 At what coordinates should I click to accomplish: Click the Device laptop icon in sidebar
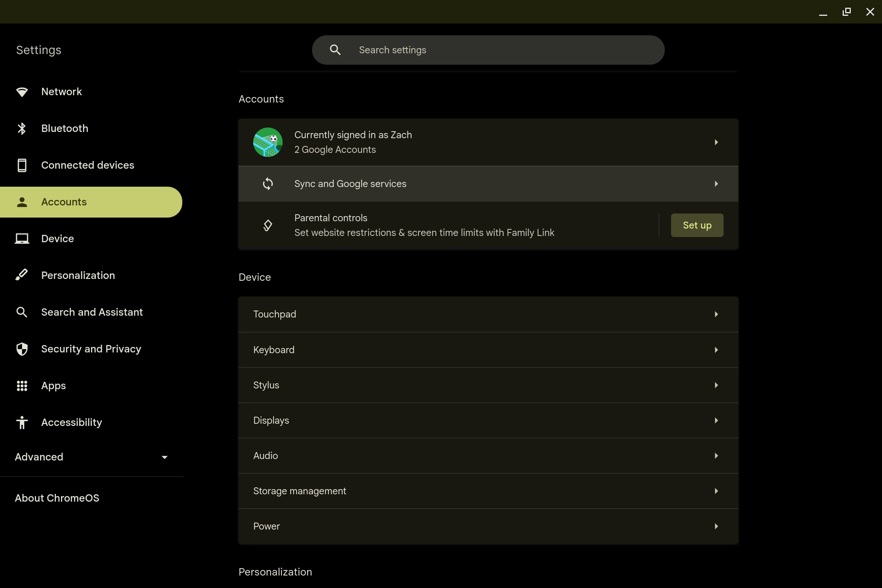pos(22,239)
